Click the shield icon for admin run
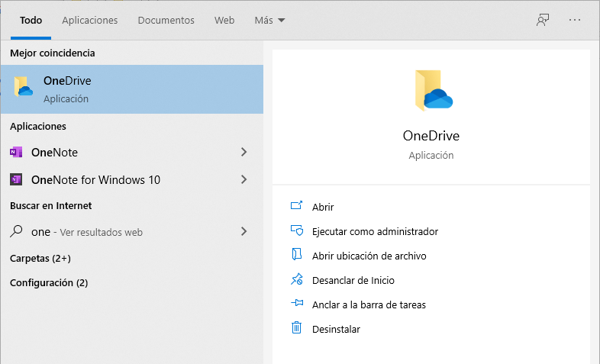The width and height of the screenshot is (600, 364). 297,231
